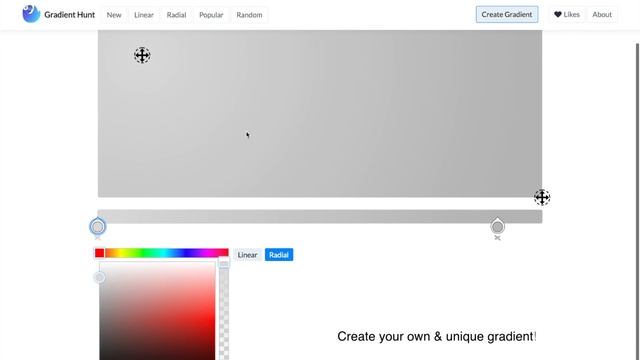
Task: Click the upper-left move handle on gradient preview
Action: 142,55
